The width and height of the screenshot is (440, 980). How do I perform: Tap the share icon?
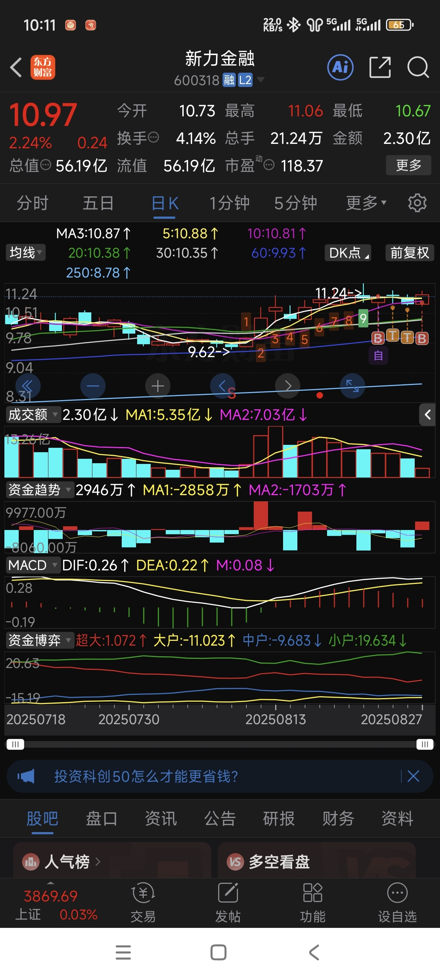pos(380,67)
